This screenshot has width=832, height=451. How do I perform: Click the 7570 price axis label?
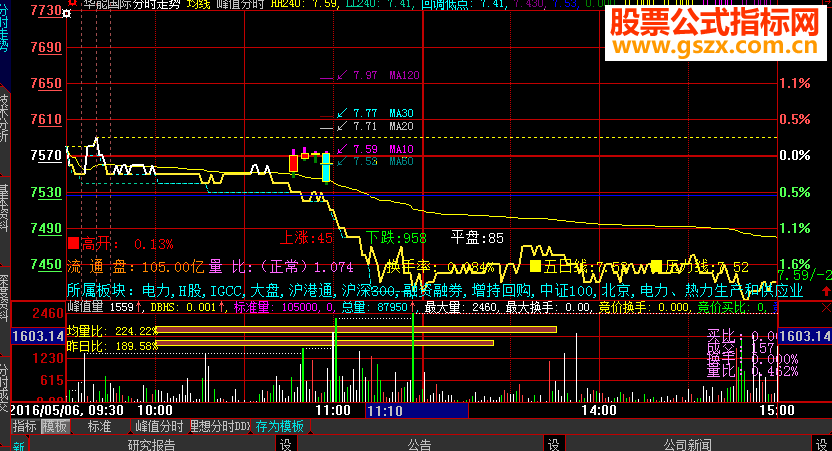point(46,155)
